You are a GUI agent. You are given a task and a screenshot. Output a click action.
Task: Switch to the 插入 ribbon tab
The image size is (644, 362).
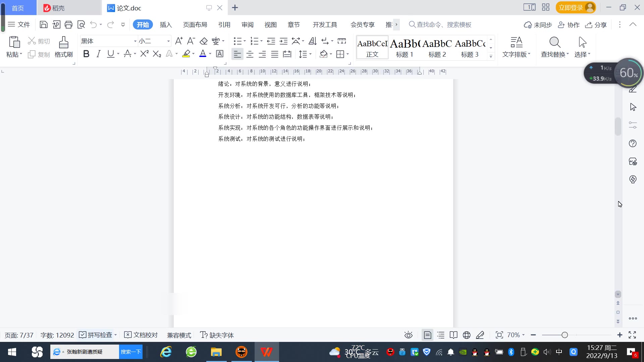click(166, 25)
